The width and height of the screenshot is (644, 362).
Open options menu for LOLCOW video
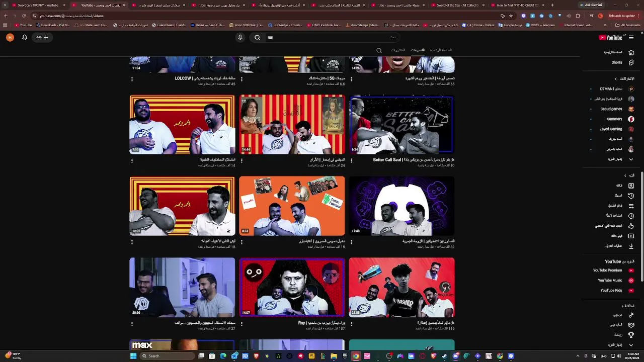132,79
